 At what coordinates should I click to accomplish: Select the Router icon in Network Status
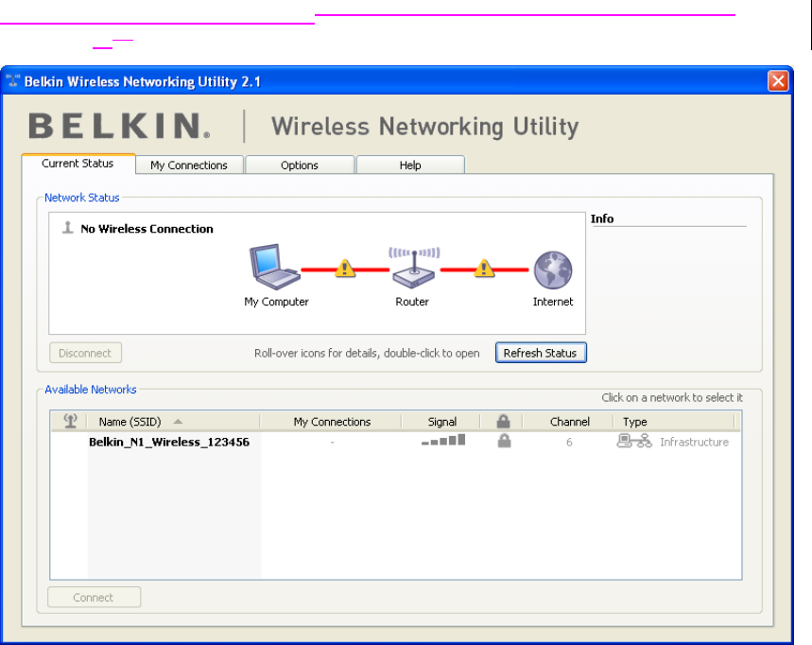click(x=414, y=268)
